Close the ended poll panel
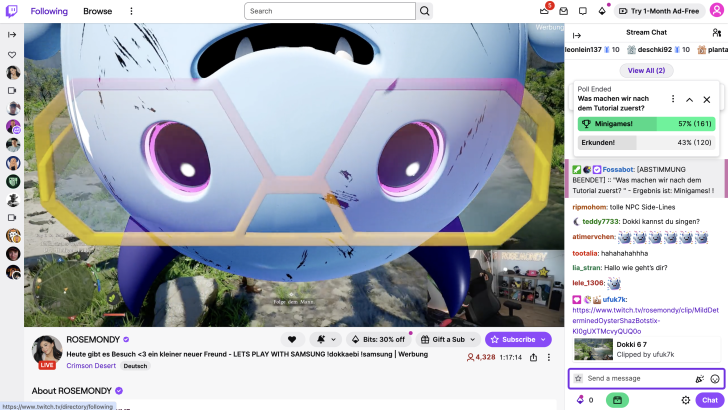728x410 pixels. click(707, 99)
